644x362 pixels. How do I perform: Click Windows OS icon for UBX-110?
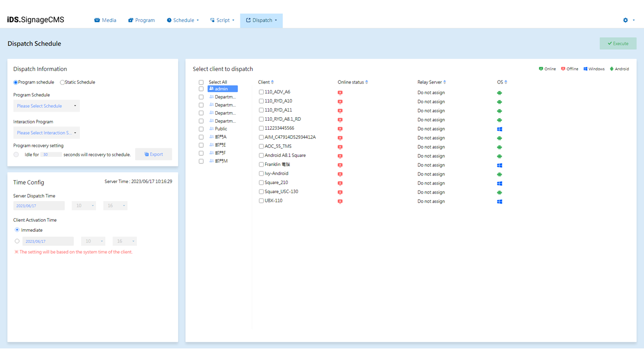coord(500,202)
